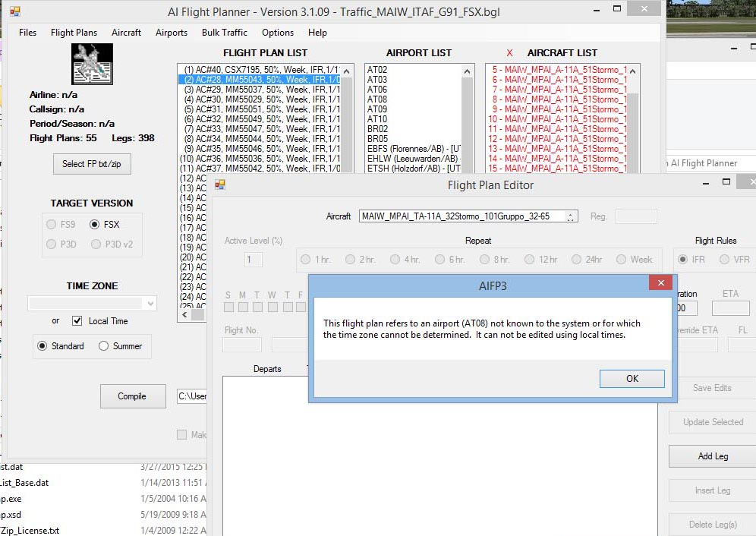The height and width of the screenshot is (536, 756).
Task: Choose the Summer time radio option
Action: point(104,346)
